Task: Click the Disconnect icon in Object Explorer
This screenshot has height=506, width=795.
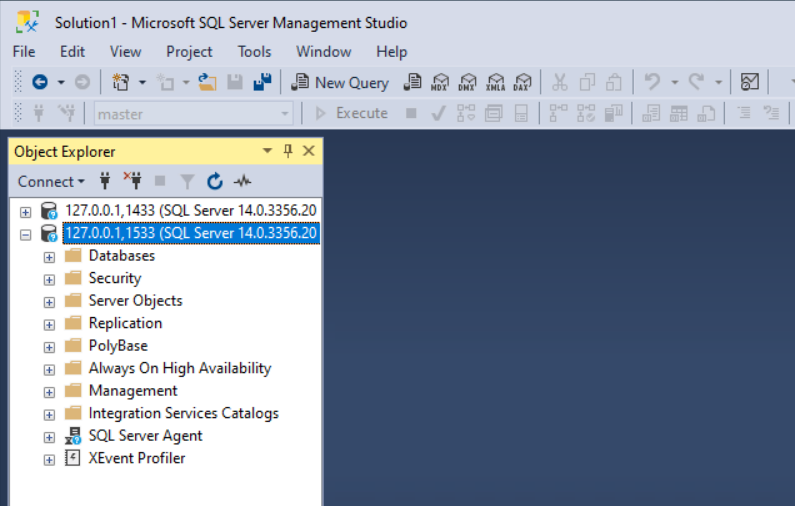Action: (x=132, y=180)
